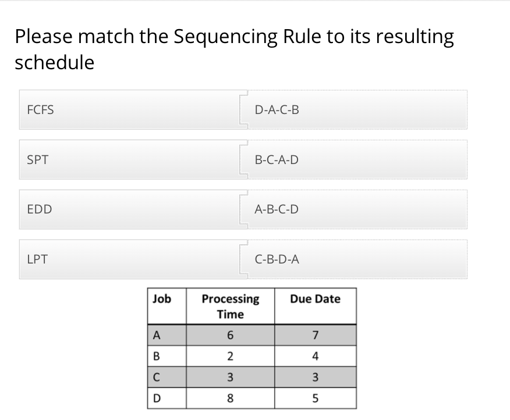Click the due date value 3 for Job C
The width and height of the screenshot is (510, 420).
tap(315, 377)
